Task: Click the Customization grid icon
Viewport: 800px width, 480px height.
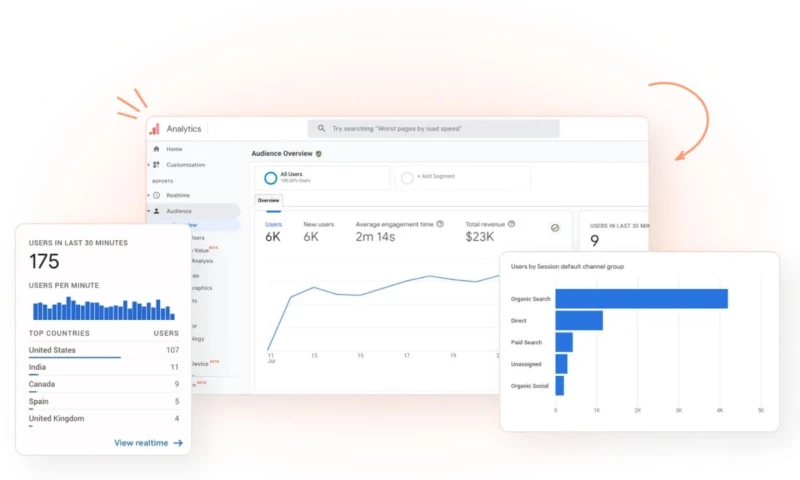Action: (156, 165)
